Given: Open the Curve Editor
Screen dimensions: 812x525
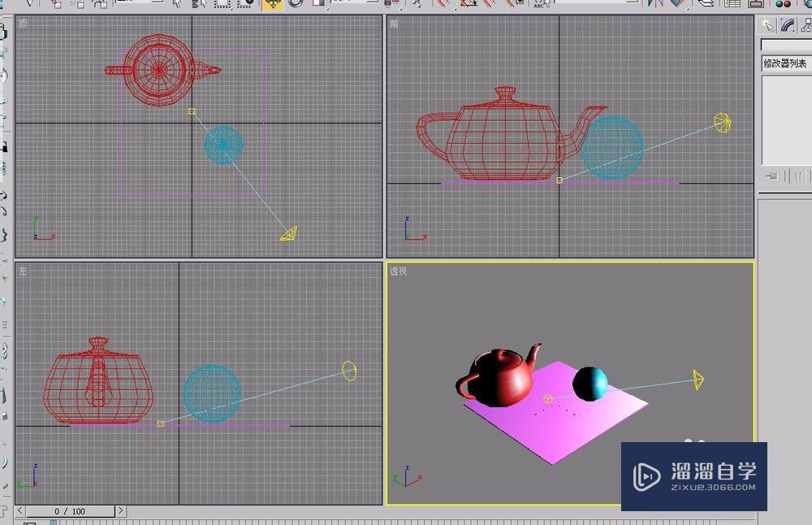Looking at the screenshot, I should coord(732,3).
